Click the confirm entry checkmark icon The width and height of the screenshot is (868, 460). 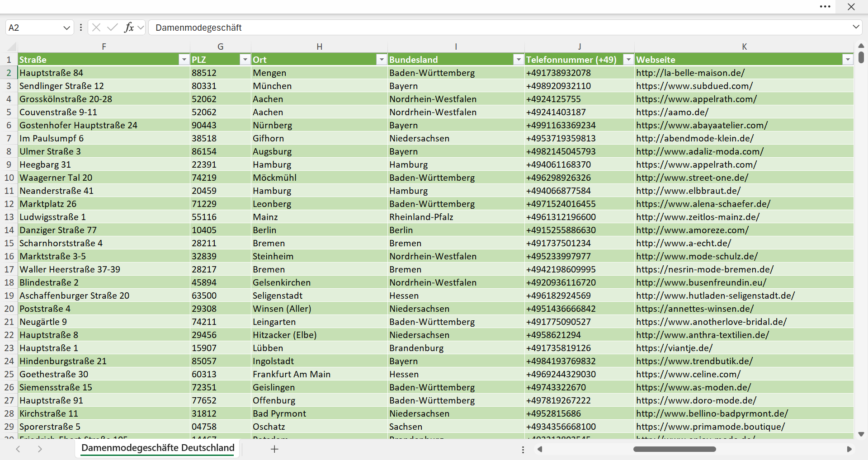pos(112,28)
